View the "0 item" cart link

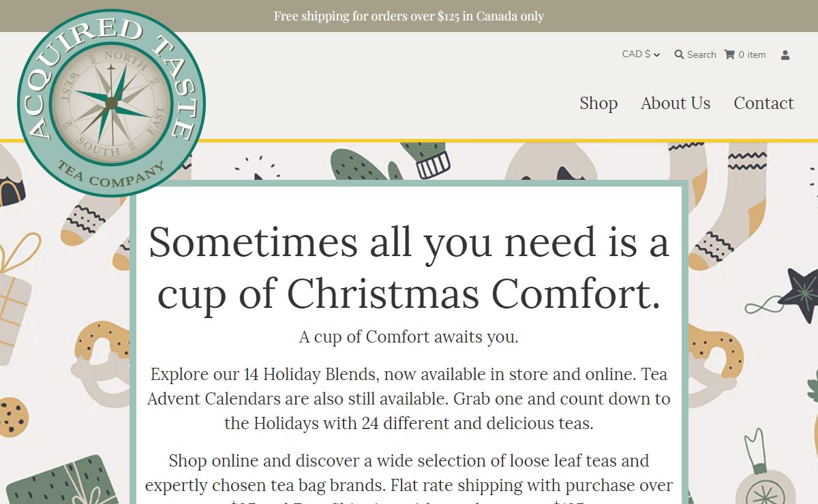752,54
